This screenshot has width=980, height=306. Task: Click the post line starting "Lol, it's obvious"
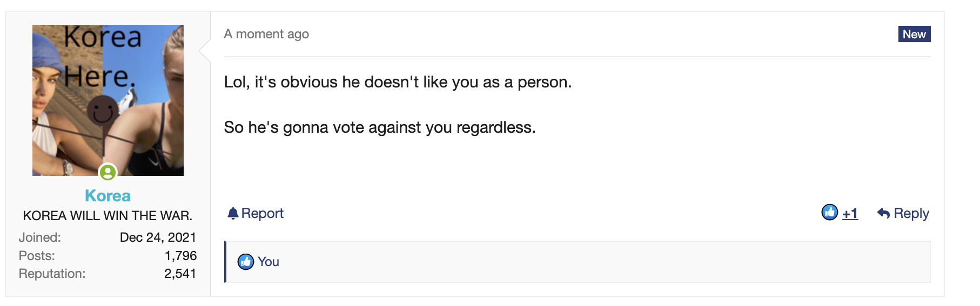point(398,82)
